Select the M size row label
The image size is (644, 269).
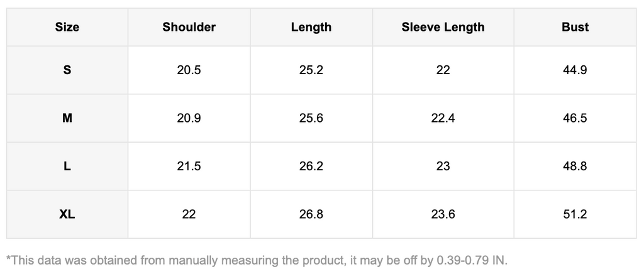(67, 118)
